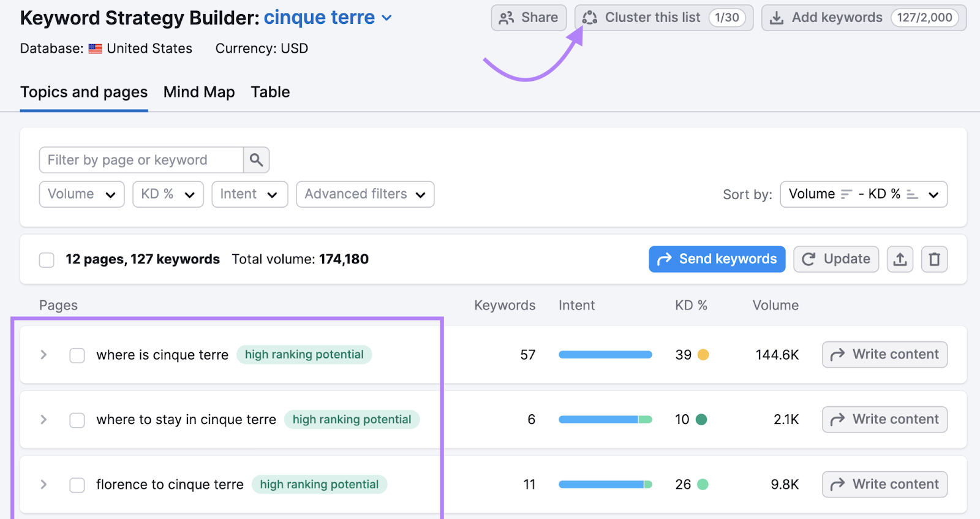The image size is (980, 519).
Task: Click the florence to cinque terre title
Action: point(170,485)
